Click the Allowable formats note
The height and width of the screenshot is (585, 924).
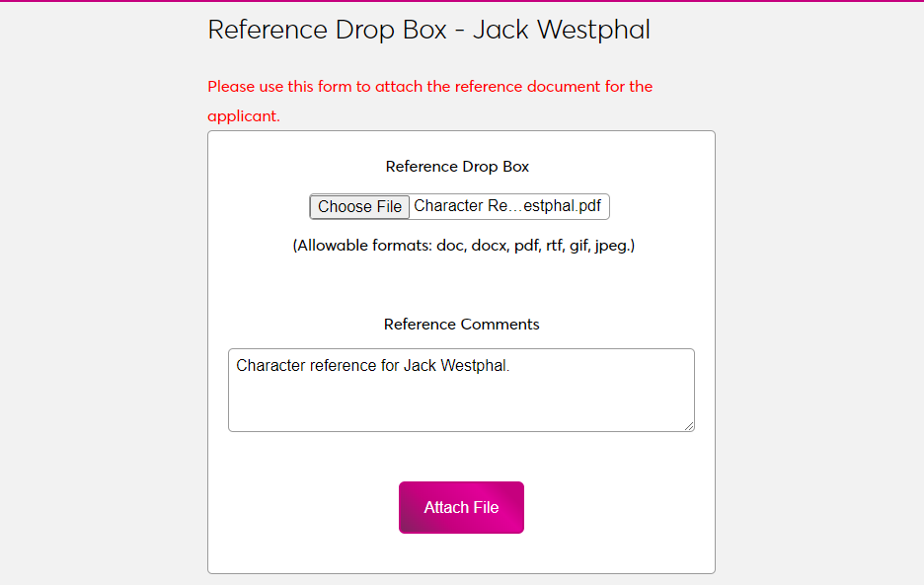coord(463,246)
